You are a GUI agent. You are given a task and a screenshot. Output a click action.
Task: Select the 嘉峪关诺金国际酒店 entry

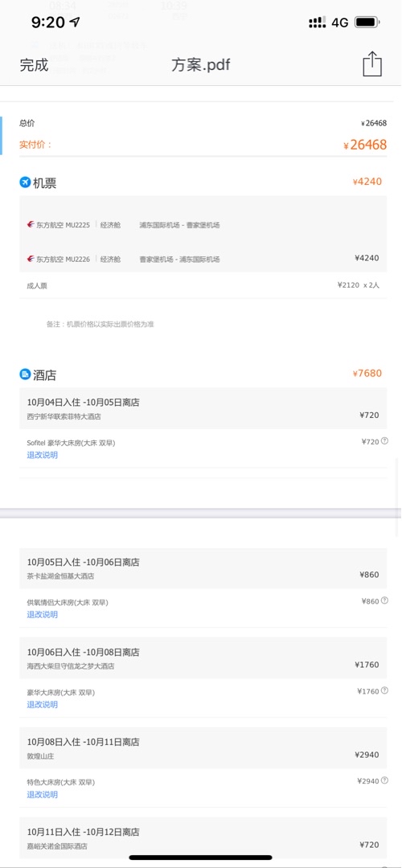pyautogui.click(x=203, y=837)
